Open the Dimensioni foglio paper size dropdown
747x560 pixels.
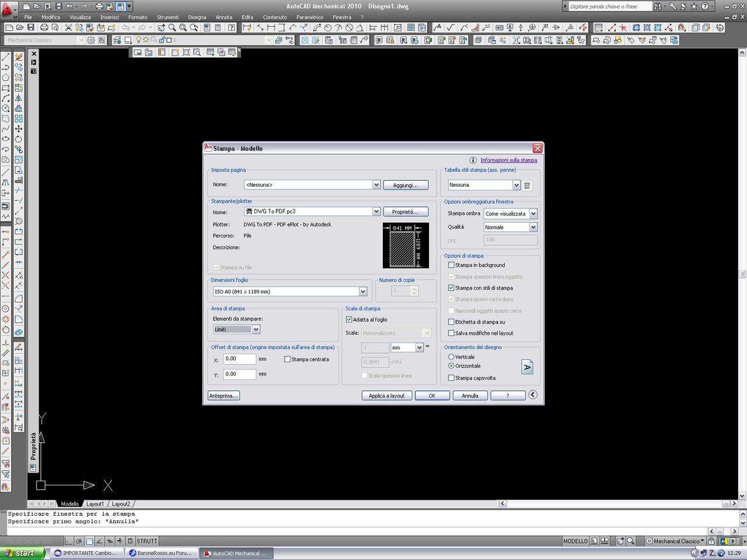pos(362,292)
